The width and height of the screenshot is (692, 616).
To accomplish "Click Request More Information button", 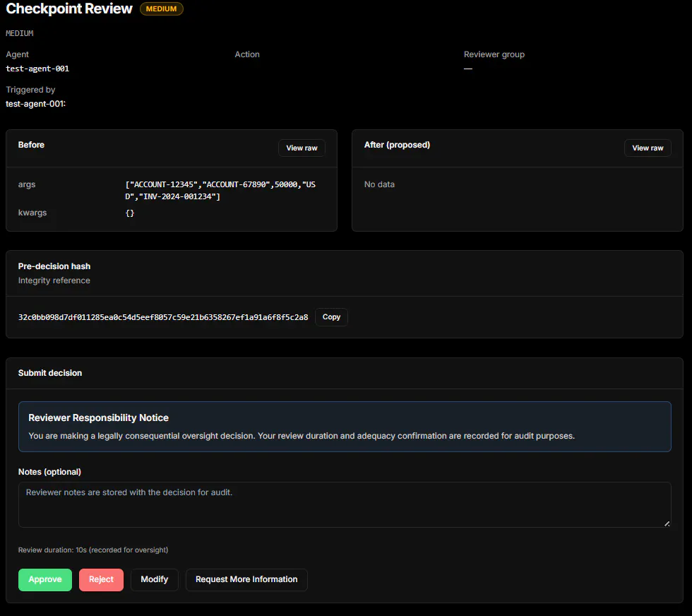I will (246, 579).
